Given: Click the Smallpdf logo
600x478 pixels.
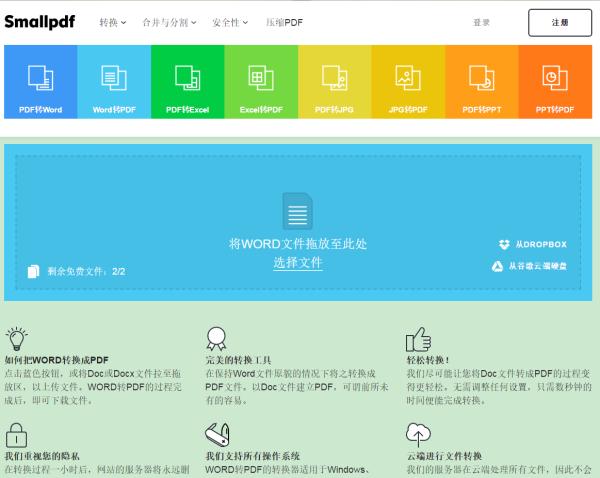Looking at the screenshot, I should coord(40,22).
